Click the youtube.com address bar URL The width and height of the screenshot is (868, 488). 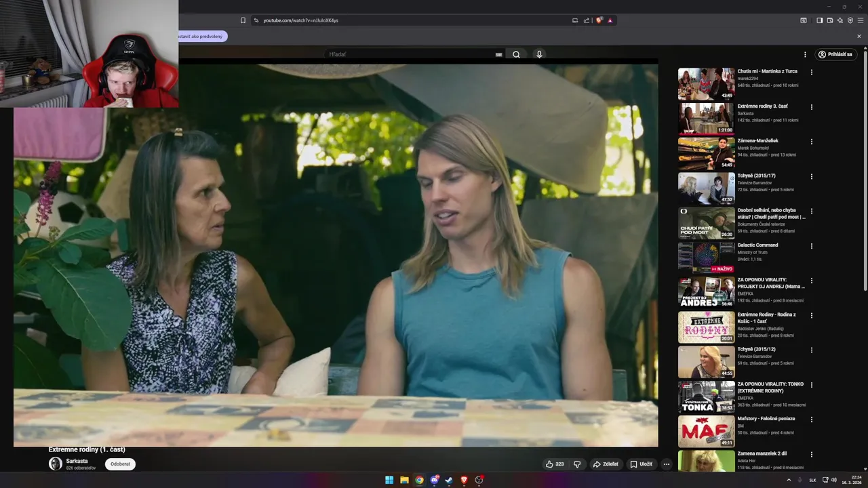(300, 20)
